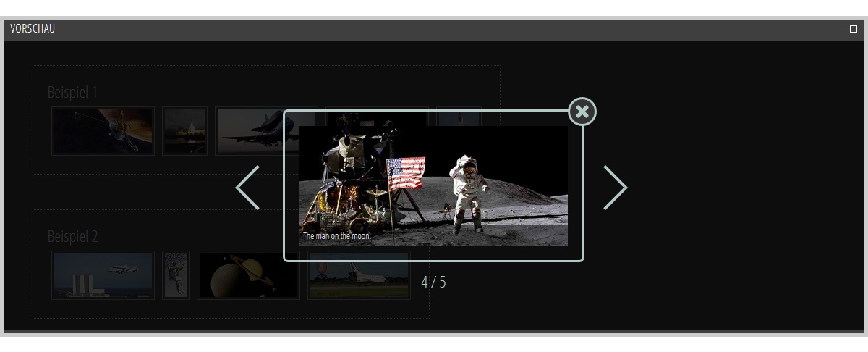
Task: Open the shuttle carrier plane thumbnail in Beispiel 1
Action: pyautogui.click(x=250, y=131)
